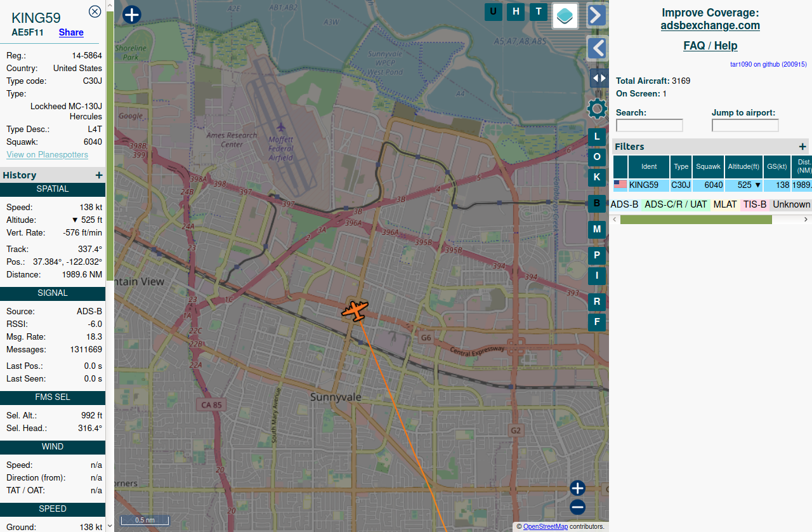Toggle the H map button
Screen dimensions: 812x532
pyautogui.click(x=516, y=11)
